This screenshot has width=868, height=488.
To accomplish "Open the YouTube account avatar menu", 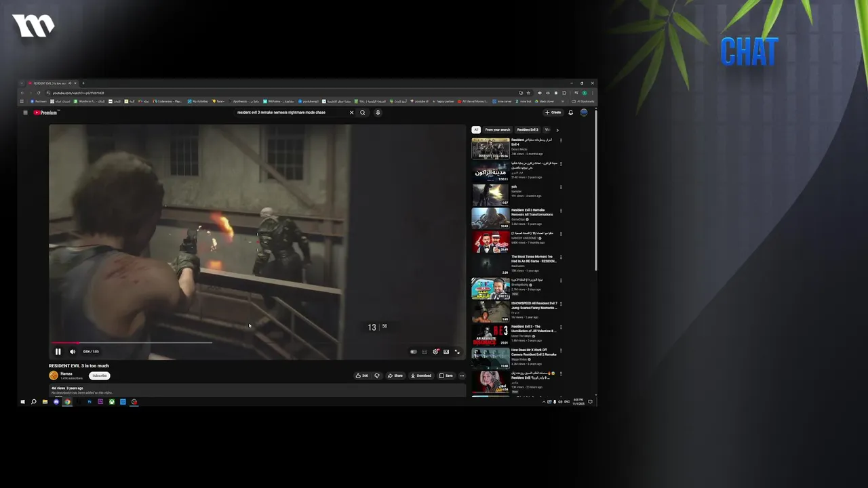I will [x=584, y=113].
